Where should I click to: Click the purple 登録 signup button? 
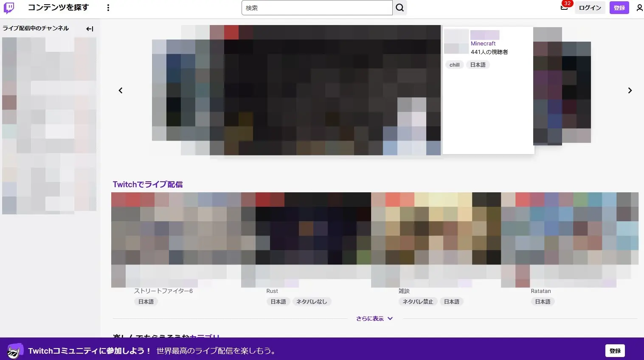(619, 8)
